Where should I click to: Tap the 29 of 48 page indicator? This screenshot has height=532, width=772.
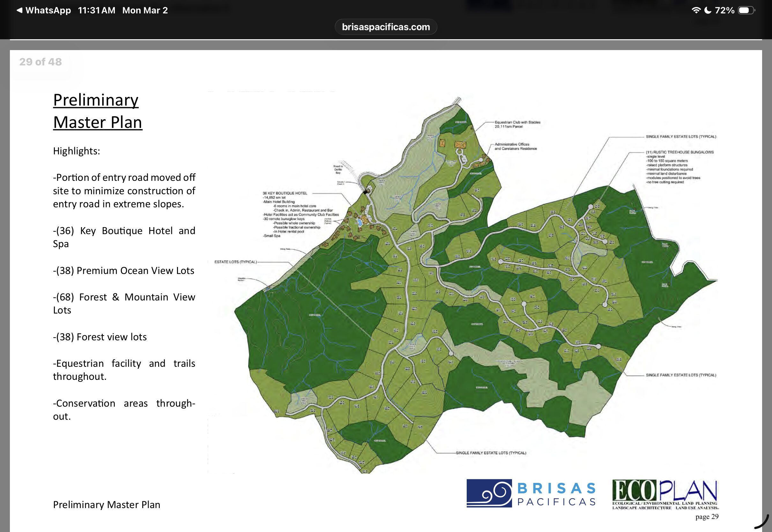pos(40,62)
